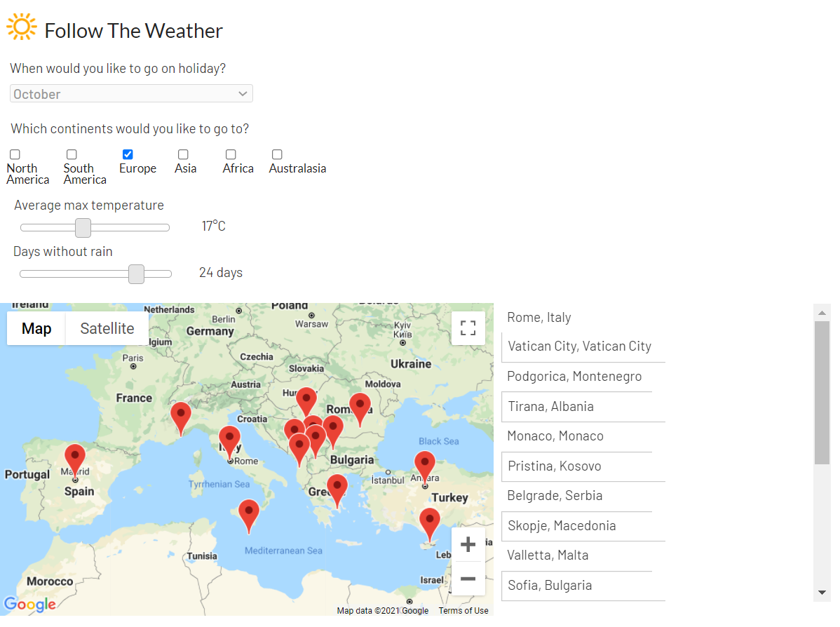
Task: Toggle fullscreen map view
Action: [x=468, y=328]
